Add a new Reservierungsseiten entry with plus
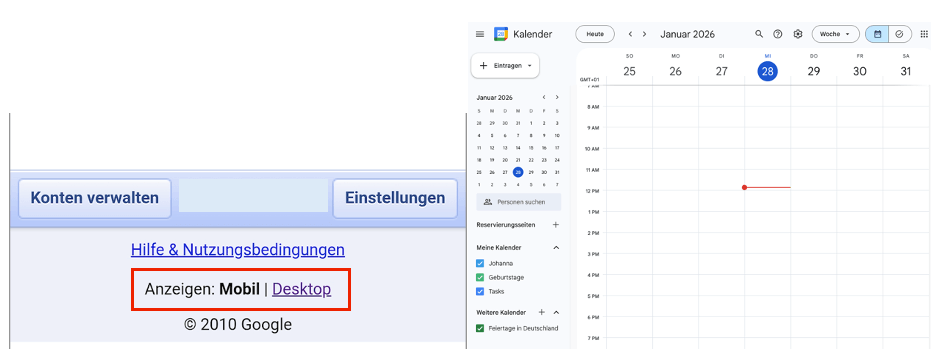This screenshot has height=360, width=943. click(556, 225)
